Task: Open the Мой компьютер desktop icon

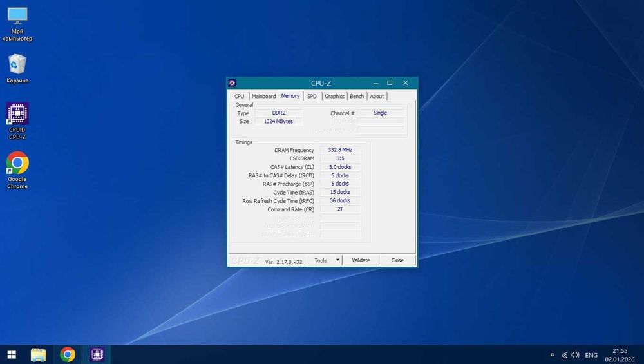Action: click(17, 24)
